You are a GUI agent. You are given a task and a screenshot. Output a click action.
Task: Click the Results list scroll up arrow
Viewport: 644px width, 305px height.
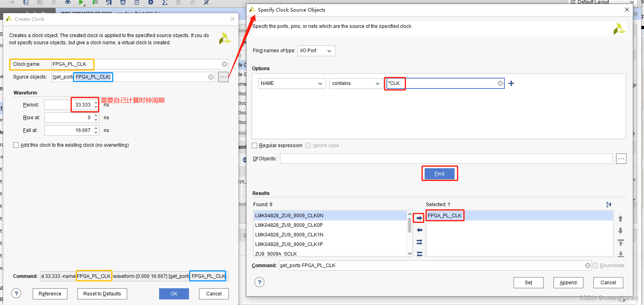pyautogui.click(x=410, y=214)
